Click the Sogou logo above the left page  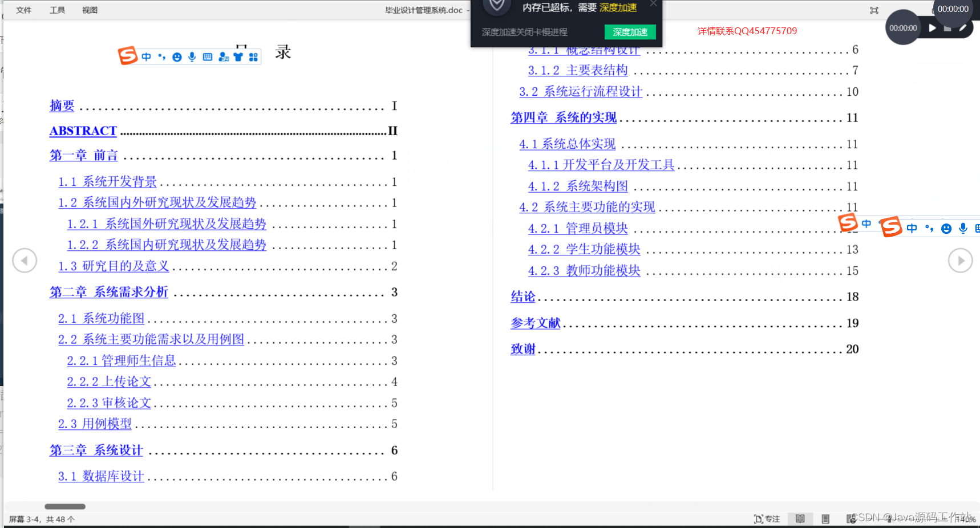click(x=128, y=56)
